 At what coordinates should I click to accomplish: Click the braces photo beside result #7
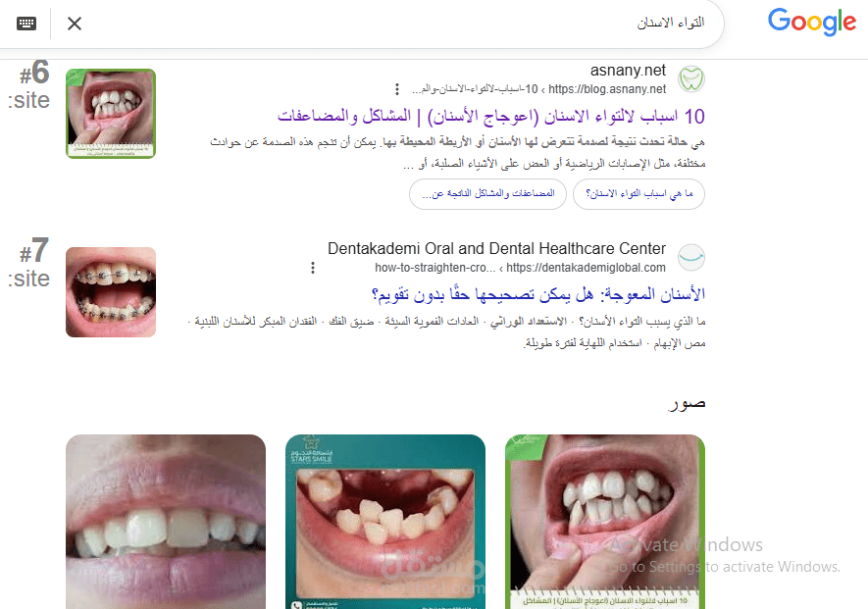click(x=111, y=292)
